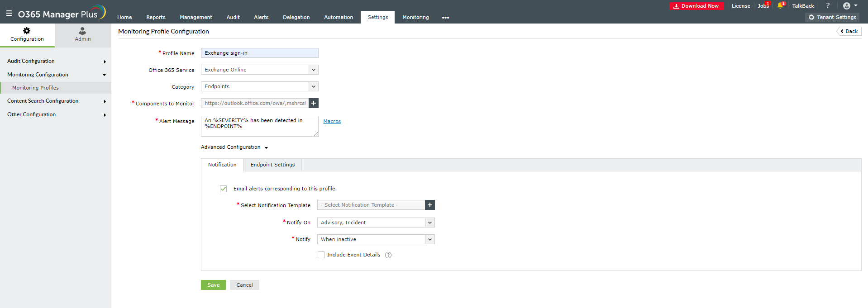Go Back from profile configuration

tap(849, 31)
